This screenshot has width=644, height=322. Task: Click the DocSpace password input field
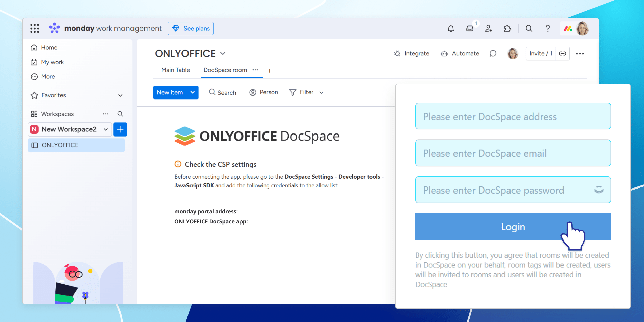513,190
